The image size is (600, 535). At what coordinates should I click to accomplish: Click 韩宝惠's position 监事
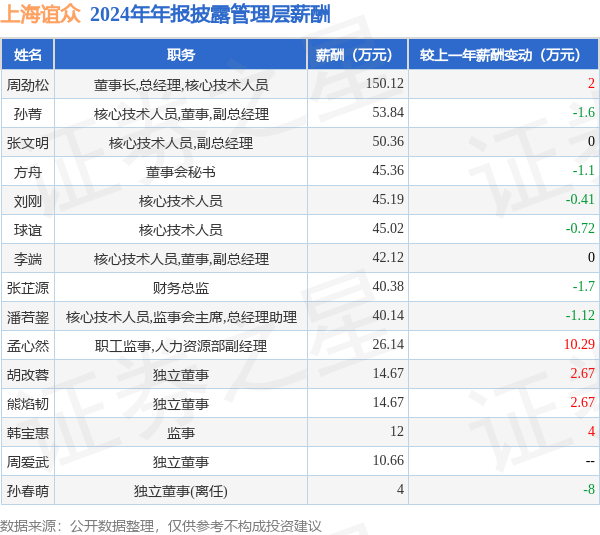[x=181, y=433]
